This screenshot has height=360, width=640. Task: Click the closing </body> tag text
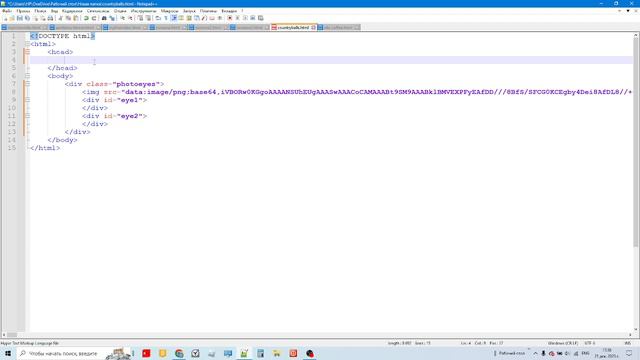point(62,140)
